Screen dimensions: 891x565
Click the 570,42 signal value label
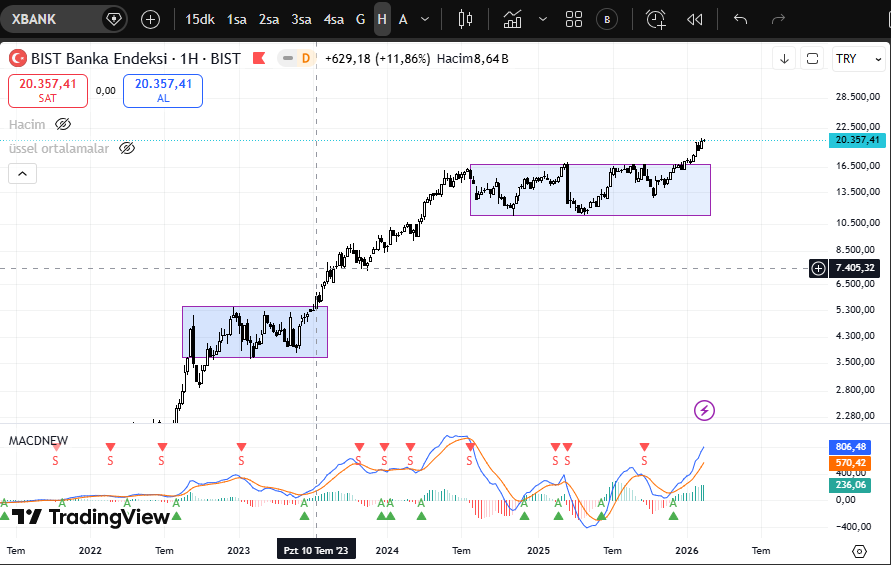click(x=850, y=463)
